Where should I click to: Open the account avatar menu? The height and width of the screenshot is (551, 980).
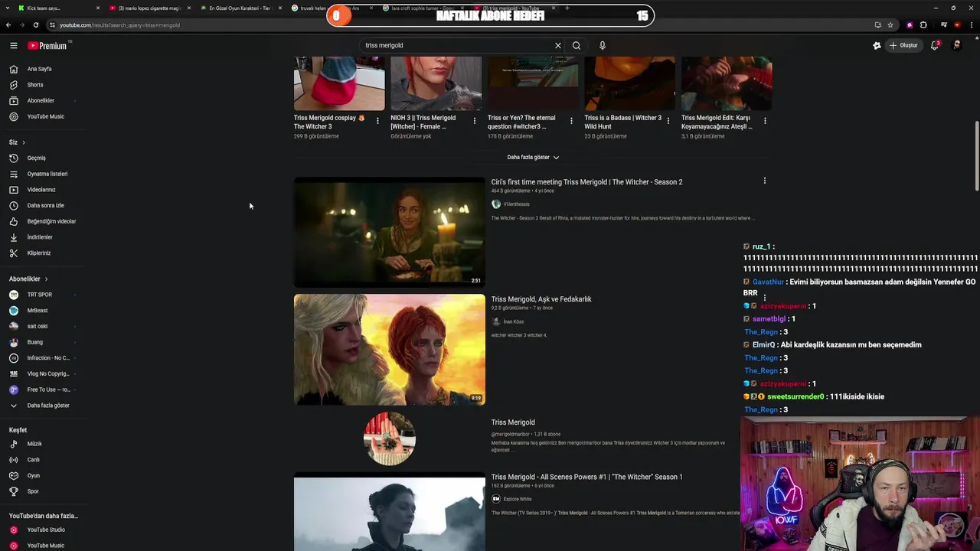point(957,45)
